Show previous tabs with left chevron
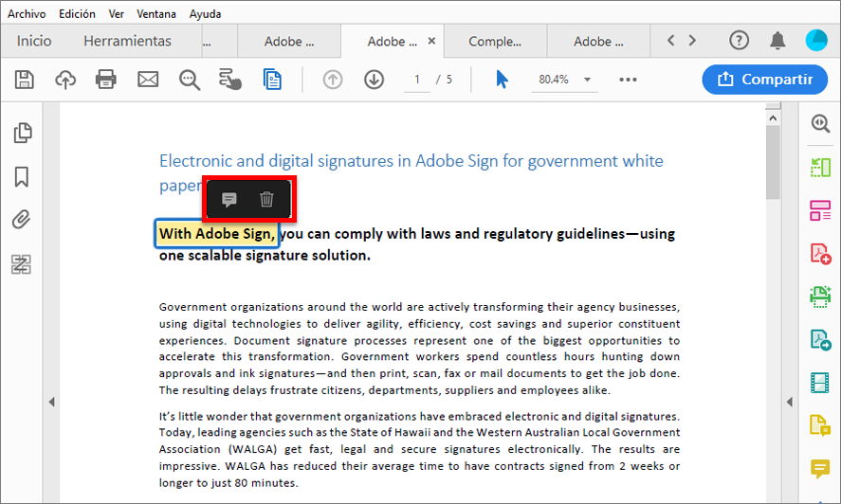 (670, 40)
